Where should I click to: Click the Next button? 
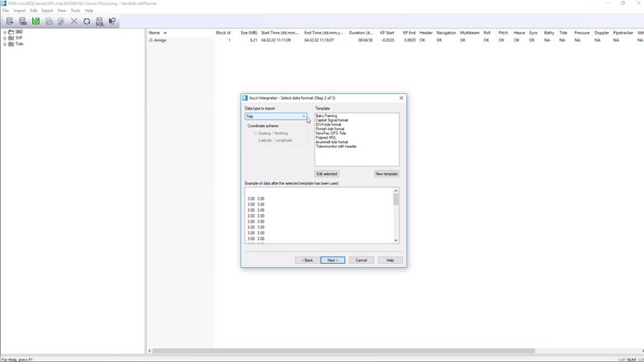click(x=332, y=260)
